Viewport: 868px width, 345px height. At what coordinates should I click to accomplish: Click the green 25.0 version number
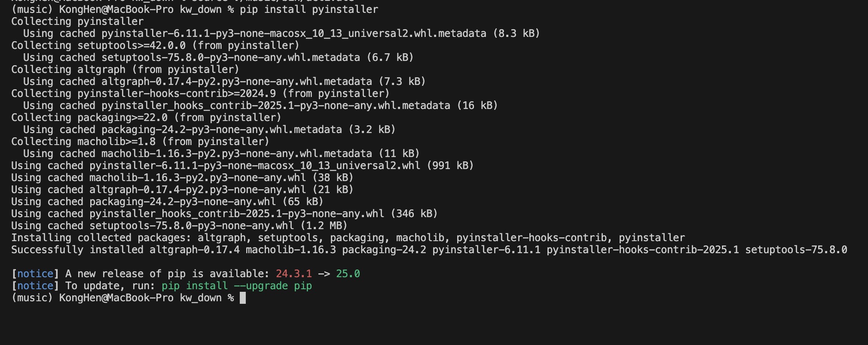click(348, 274)
